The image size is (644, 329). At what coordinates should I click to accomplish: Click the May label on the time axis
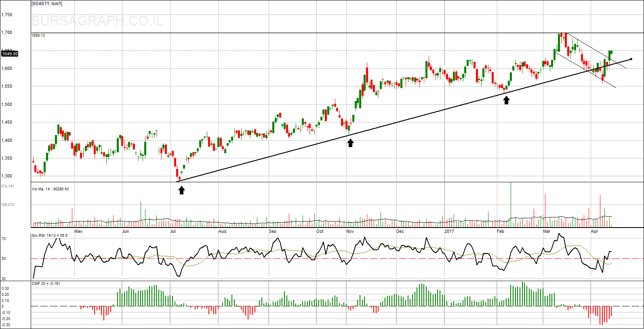click(x=78, y=231)
